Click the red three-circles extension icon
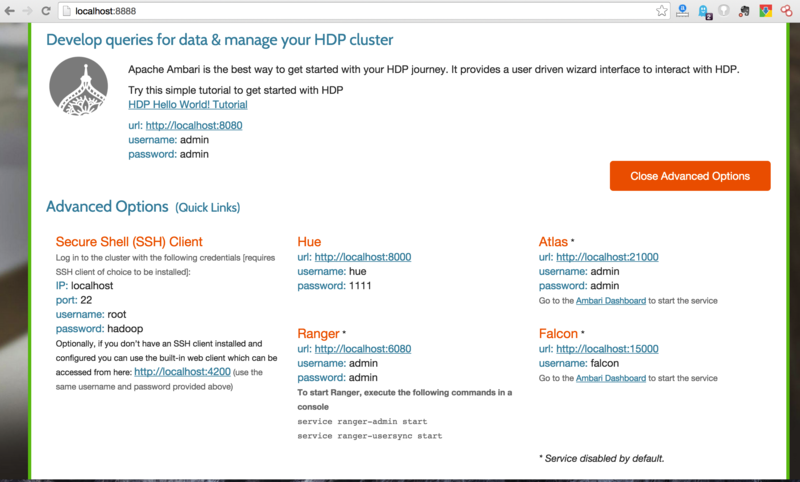 786,11
